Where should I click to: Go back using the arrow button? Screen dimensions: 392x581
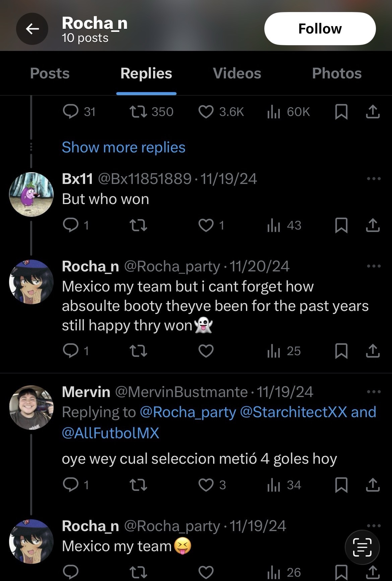(32, 29)
